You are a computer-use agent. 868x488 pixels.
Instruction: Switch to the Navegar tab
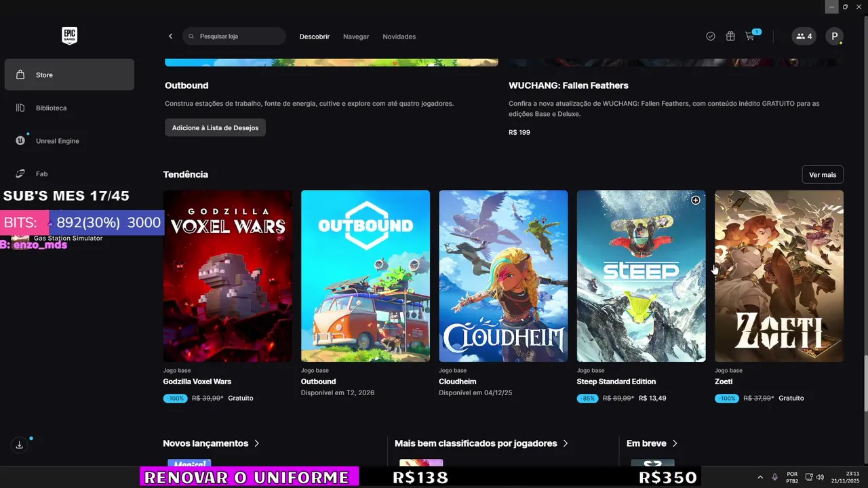coord(356,37)
